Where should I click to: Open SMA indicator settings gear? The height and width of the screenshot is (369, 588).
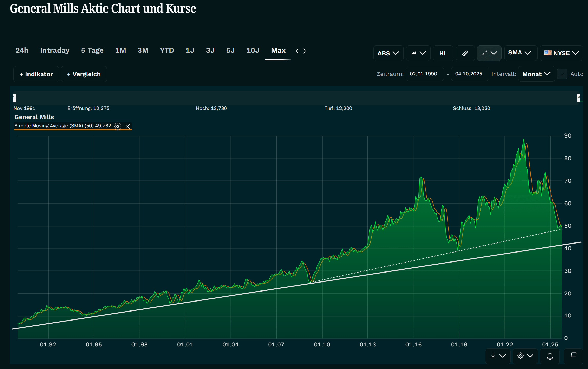pos(118,126)
